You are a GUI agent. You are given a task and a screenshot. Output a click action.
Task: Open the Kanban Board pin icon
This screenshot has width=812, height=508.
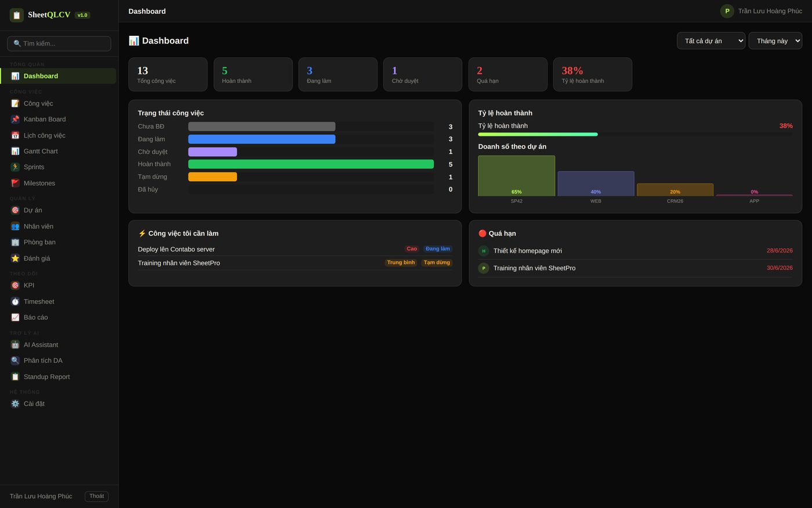(15, 119)
